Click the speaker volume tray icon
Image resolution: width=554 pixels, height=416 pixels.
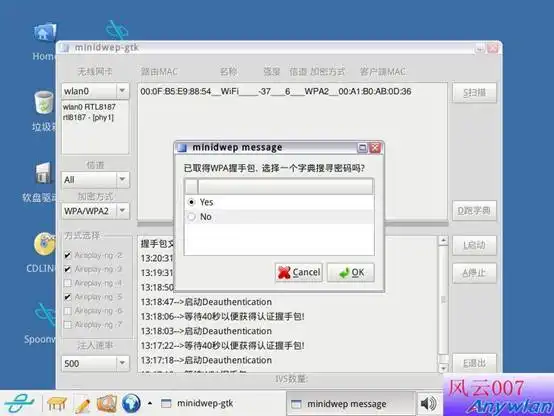[x=428, y=403]
